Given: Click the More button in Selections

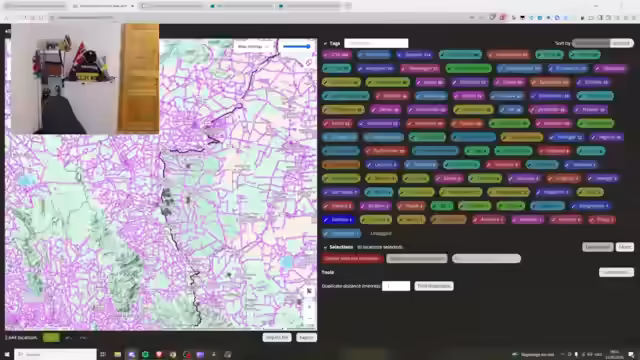Looking at the screenshot, I should [624, 247].
